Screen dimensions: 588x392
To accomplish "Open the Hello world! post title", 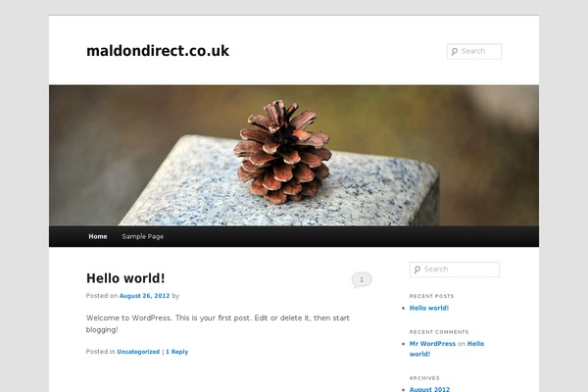I will pyautogui.click(x=125, y=278).
